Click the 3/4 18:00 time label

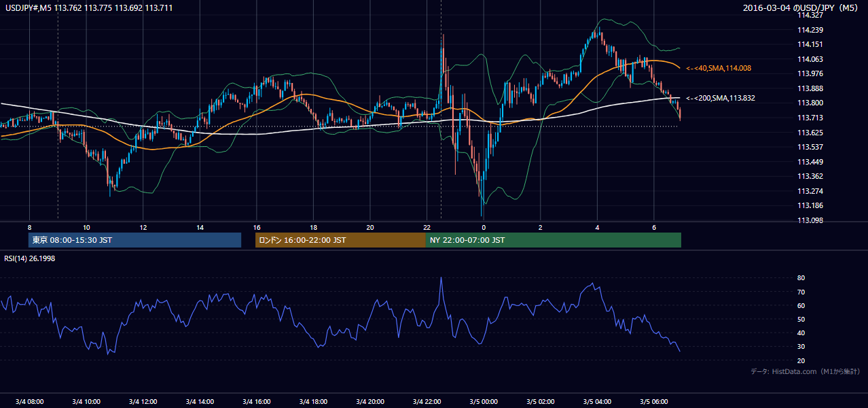click(313, 401)
